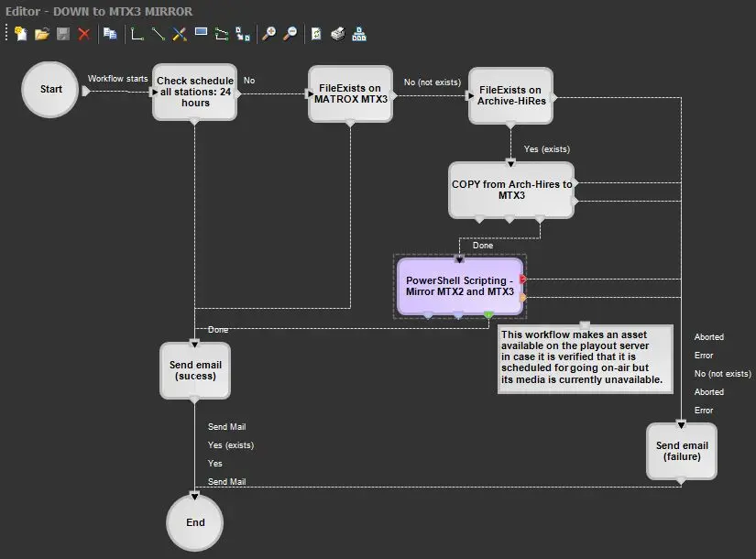Select the Start node
The image size is (756, 559).
click(x=50, y=90)
